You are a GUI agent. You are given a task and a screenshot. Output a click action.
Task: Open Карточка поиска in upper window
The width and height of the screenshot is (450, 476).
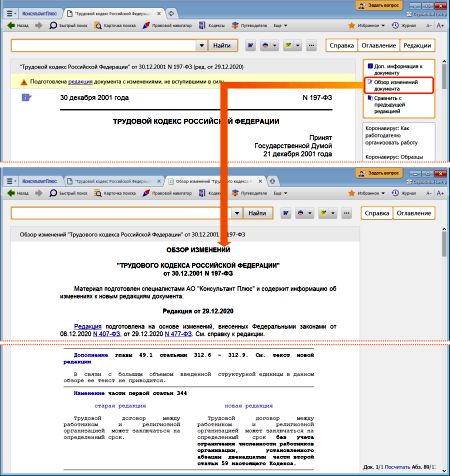pos(115,25)
